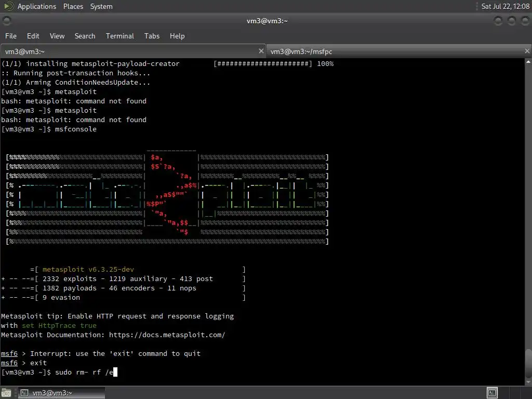This screenshot has width=532, height=399.
Task: Open the View menu
Action: point(57,36)
